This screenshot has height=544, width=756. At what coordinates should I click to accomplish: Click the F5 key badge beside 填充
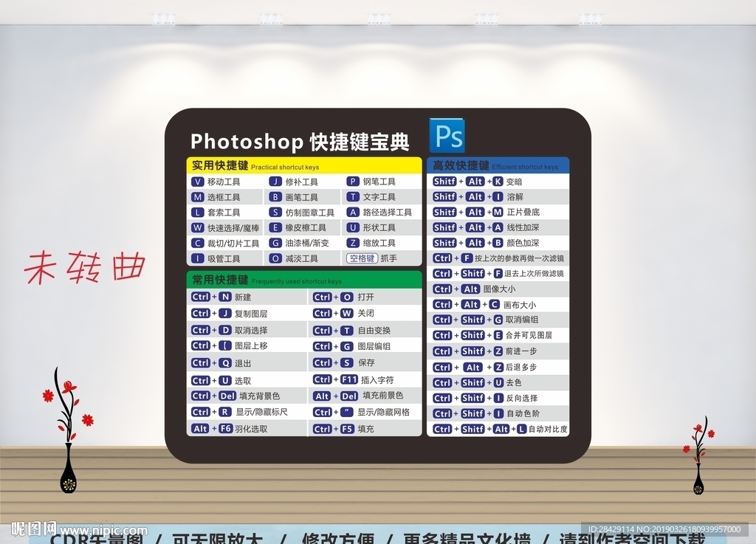point(347,429)
